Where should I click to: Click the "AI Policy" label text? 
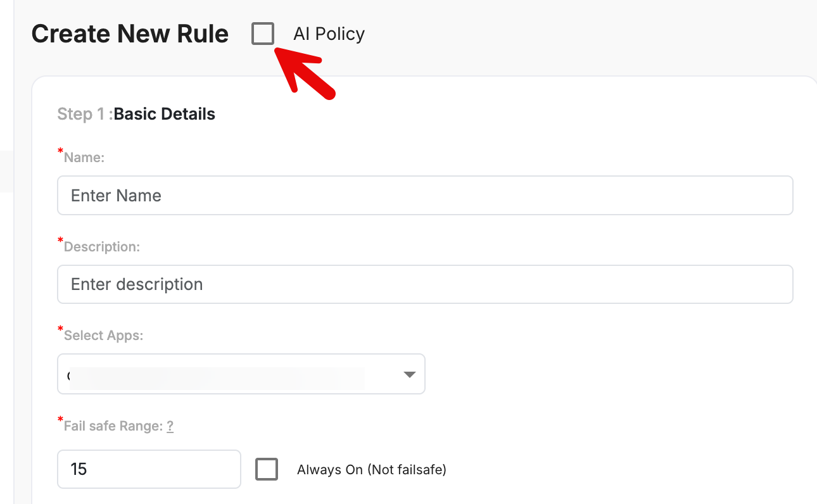(x=329, y=34)
